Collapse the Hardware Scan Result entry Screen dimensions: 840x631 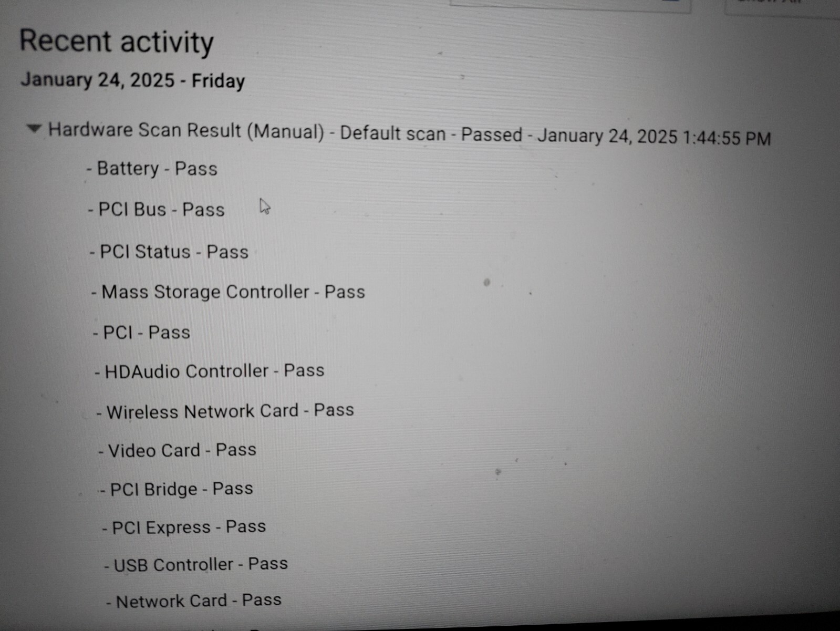[34, 128]
